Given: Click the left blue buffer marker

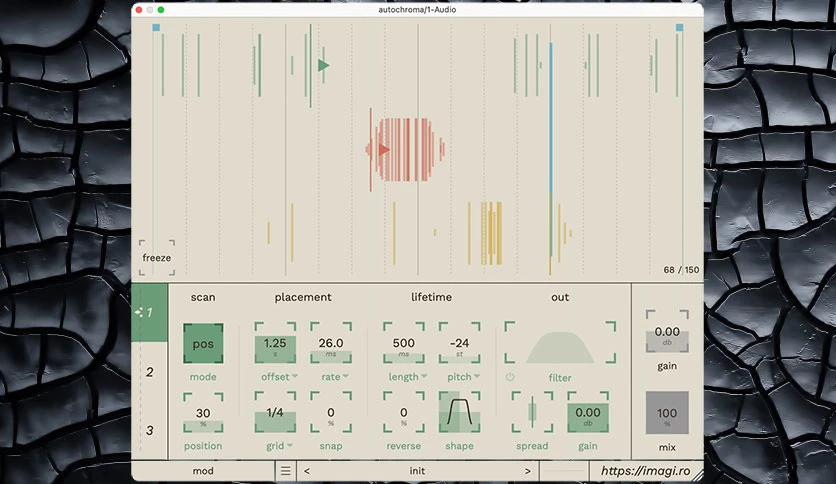Looking at the screenshot, I should [x=156, y=27].
